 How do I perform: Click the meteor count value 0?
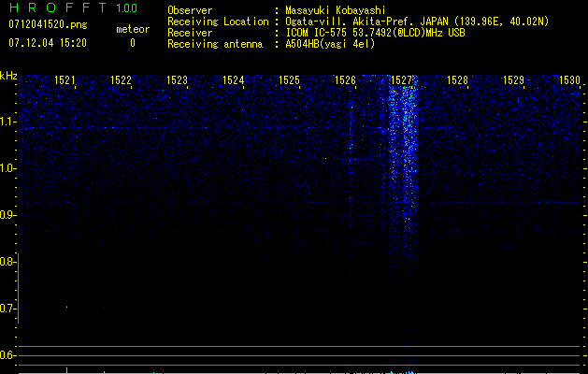(x=133, y=43)
